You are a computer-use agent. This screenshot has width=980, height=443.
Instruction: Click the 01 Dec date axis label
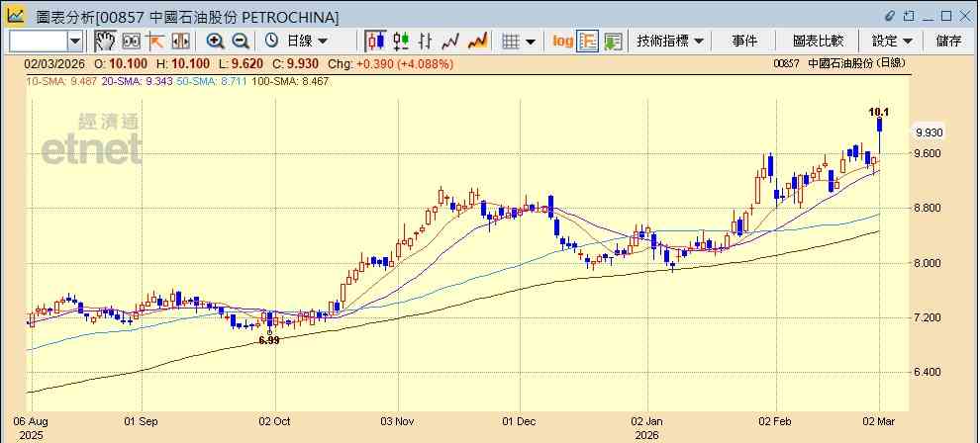click(520, 421)
